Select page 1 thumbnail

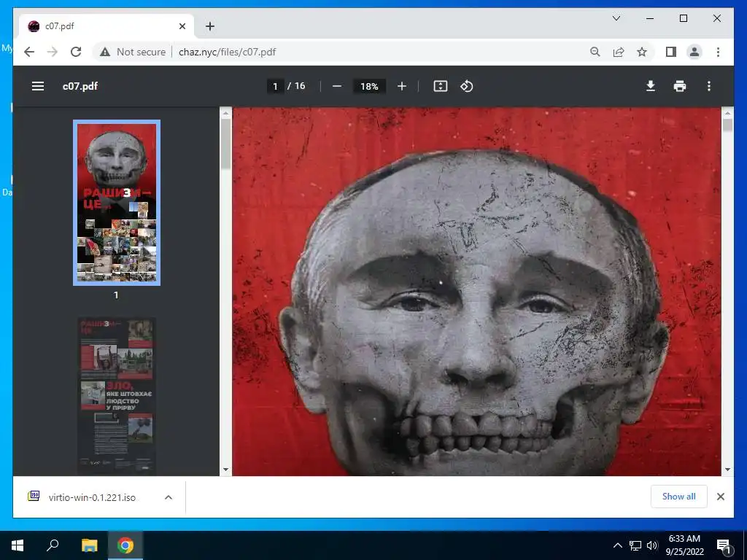(x=116, y=203)
